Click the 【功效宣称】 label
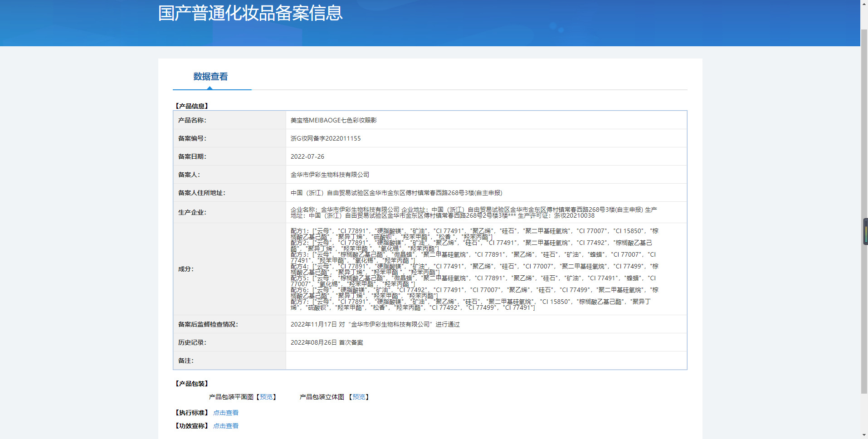This screenshot has width=868, height=439. click(191, 426)
